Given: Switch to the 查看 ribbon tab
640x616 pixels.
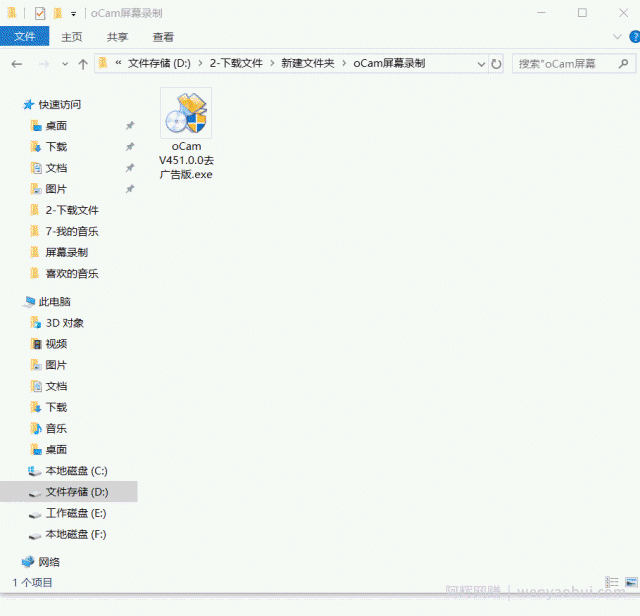Looking at the screenshot, I should coord(163,37).
